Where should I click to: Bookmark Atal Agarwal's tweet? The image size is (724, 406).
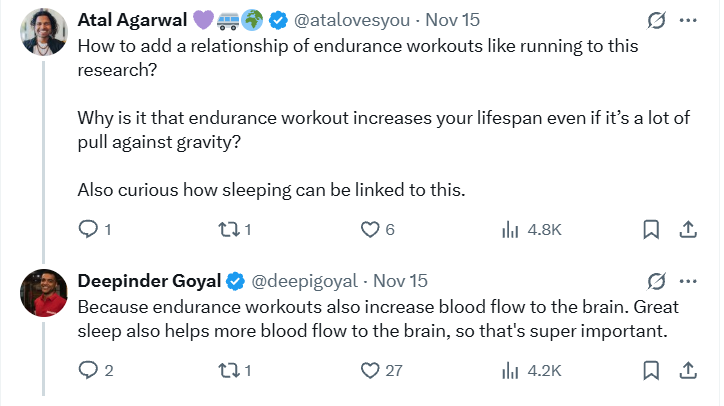point(651,230)
